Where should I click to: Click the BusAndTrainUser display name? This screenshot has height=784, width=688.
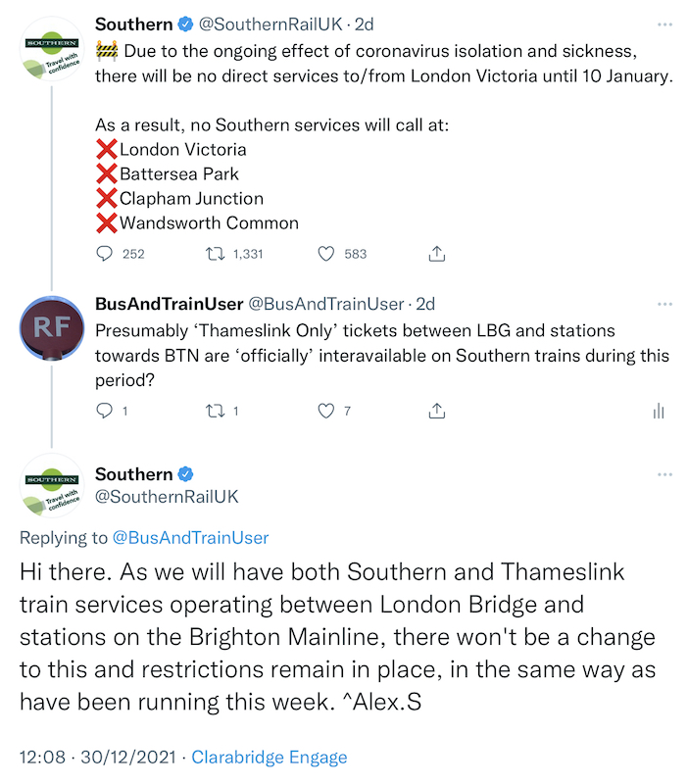coord(164,304)
